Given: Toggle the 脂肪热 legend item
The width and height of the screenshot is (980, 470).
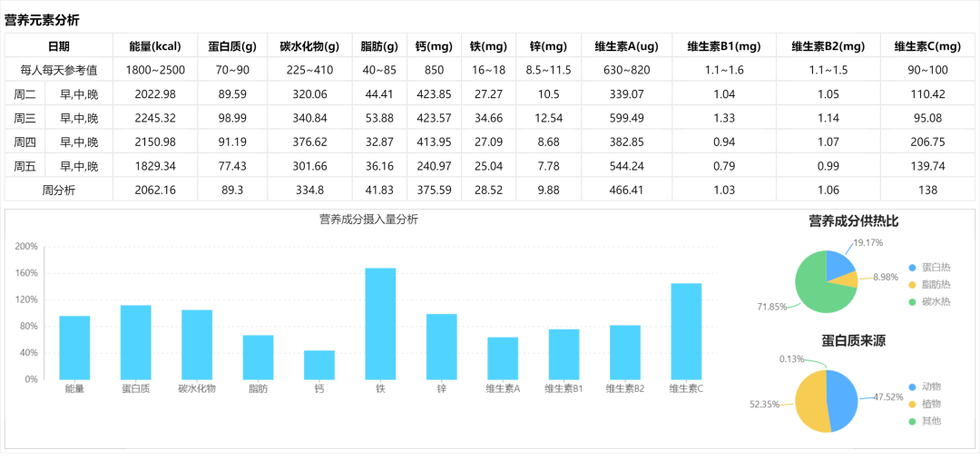Looking at the screenshot, I should pyautogui.click(x=929, y=285).
